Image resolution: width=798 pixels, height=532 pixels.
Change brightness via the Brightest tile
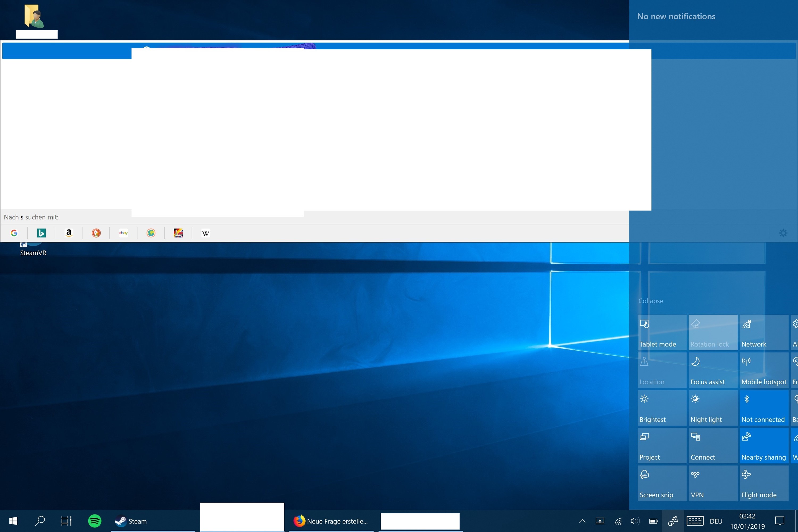point(662,408)
